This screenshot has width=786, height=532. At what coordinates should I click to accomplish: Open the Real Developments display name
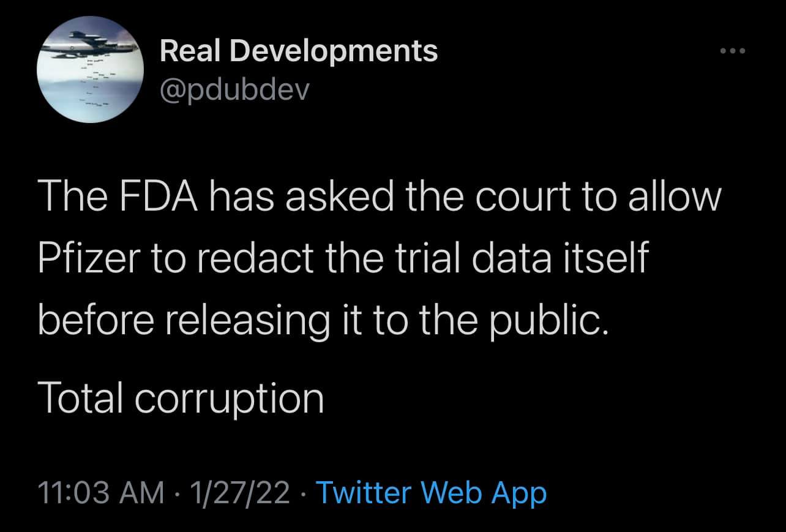pyautogui.click(x=299, y=51)
